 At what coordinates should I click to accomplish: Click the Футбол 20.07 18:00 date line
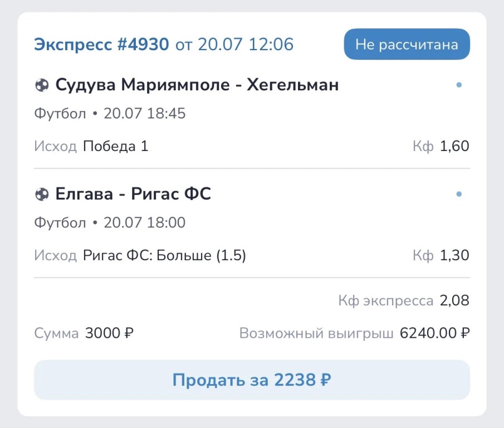110,222
